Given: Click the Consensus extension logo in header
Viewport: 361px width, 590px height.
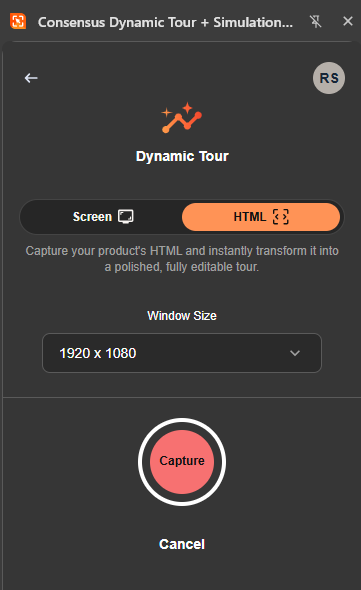Looking at the screenshot, I should [18, 21].
